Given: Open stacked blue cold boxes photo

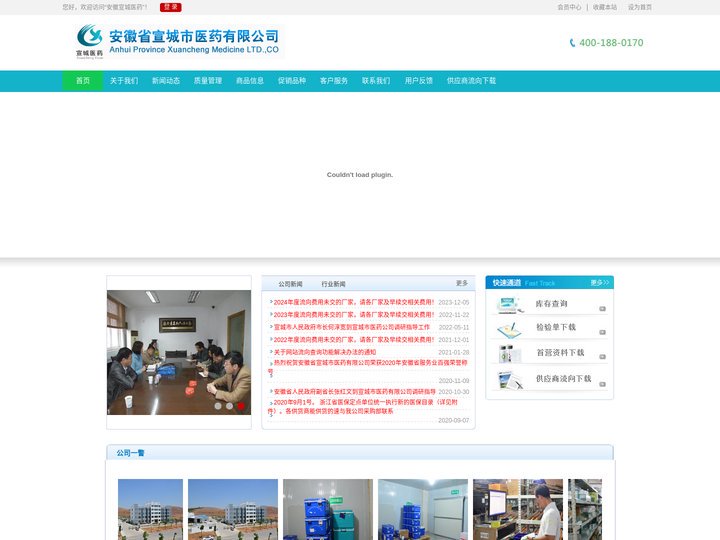Looking at the screenshot, I should tap(328, 509).
